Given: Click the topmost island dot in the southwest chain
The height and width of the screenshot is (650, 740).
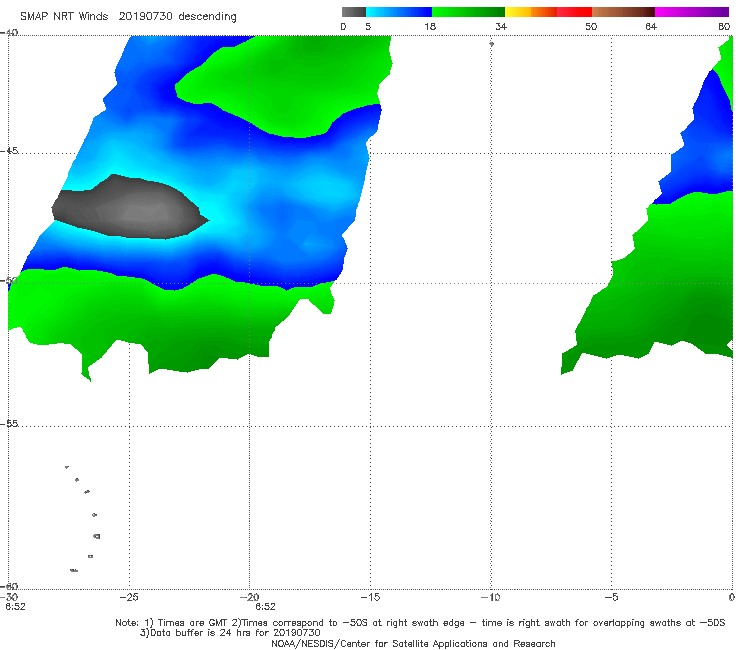Looking at the screenshot, I should tap(67, 467).
